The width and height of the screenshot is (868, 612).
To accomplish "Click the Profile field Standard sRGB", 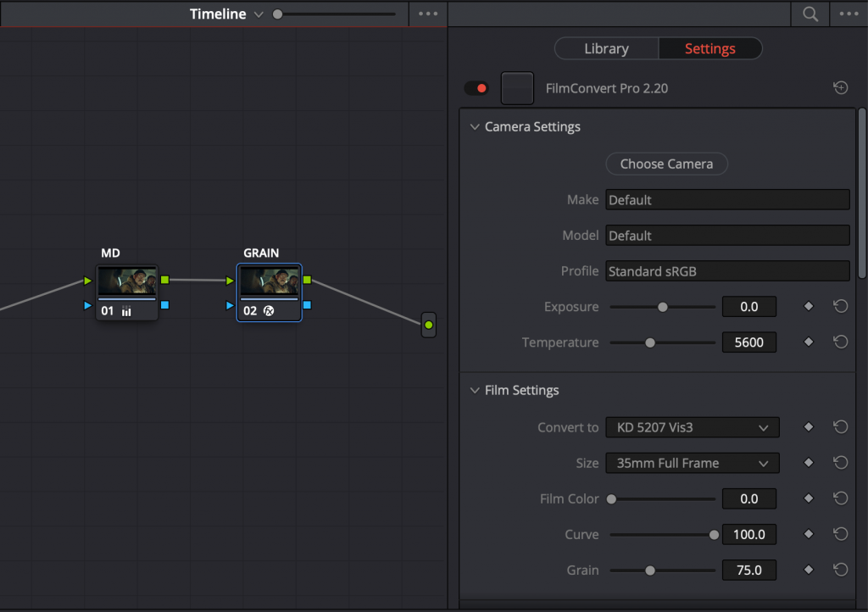I will pos(727,271).
